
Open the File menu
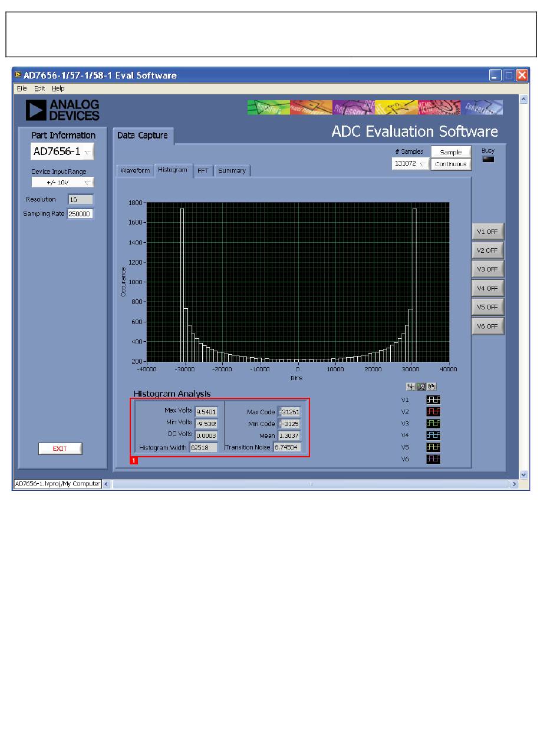click(x=22, y=88)
